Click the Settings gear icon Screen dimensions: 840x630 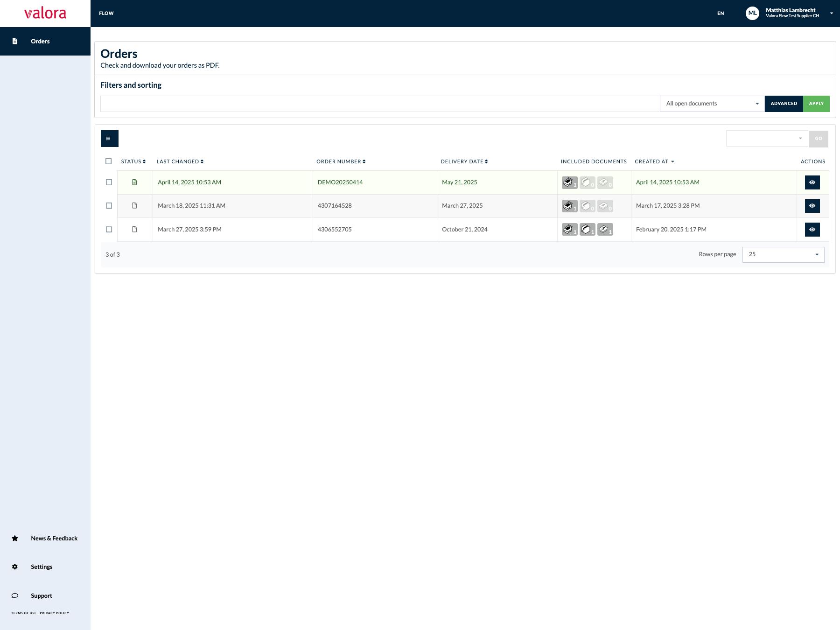(15, 567)
